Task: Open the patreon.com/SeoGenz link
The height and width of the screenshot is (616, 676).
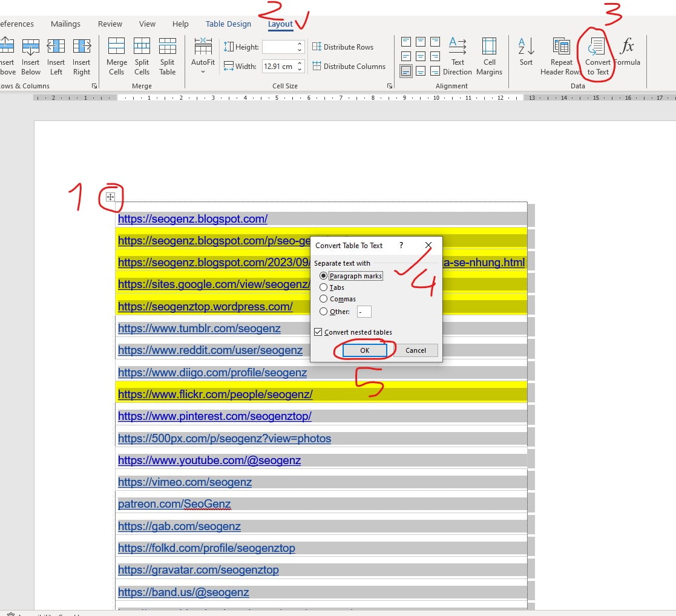Action: pos(174,504)
